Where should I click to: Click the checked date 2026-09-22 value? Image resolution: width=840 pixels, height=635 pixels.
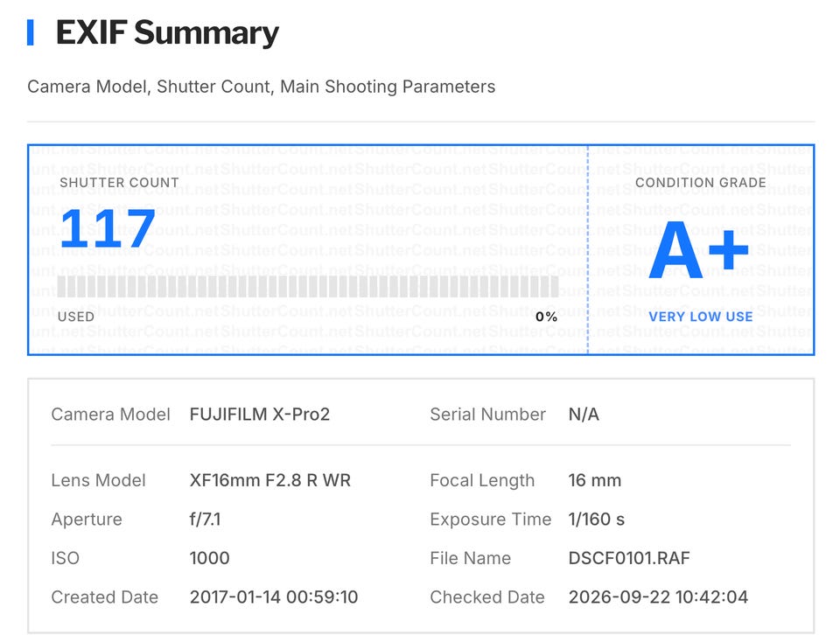(658, 597)
